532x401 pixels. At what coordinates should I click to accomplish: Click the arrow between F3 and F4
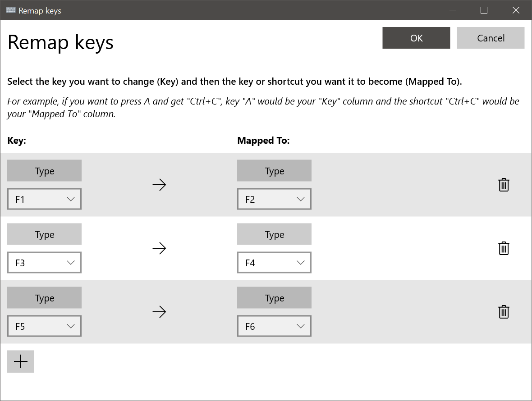pyautogui.click(x=159, y=248)
